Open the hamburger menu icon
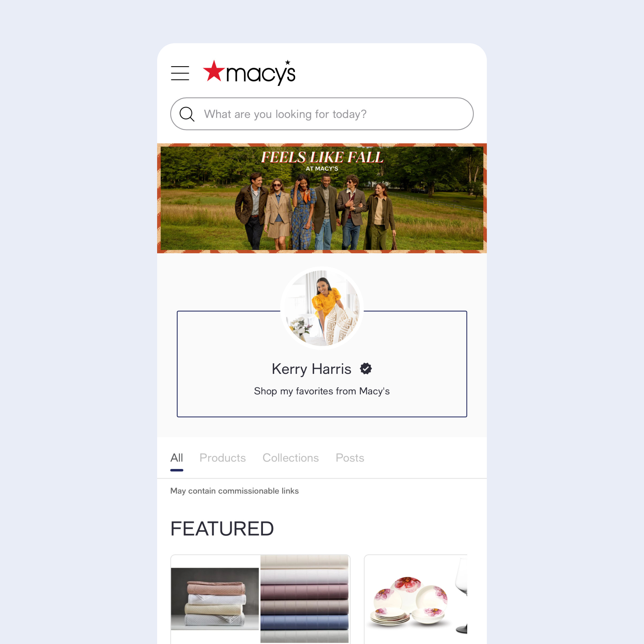The height and width of the screenshot is (644, 644). click(180, 73)
